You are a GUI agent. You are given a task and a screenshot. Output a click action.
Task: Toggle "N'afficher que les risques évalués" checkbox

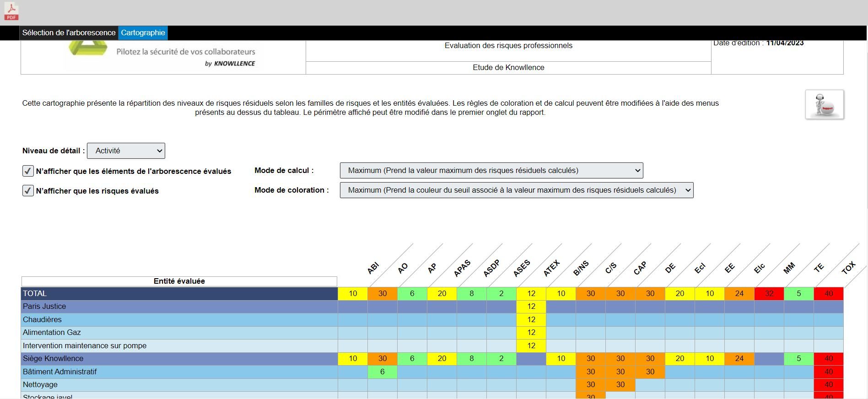pos(28,191)
